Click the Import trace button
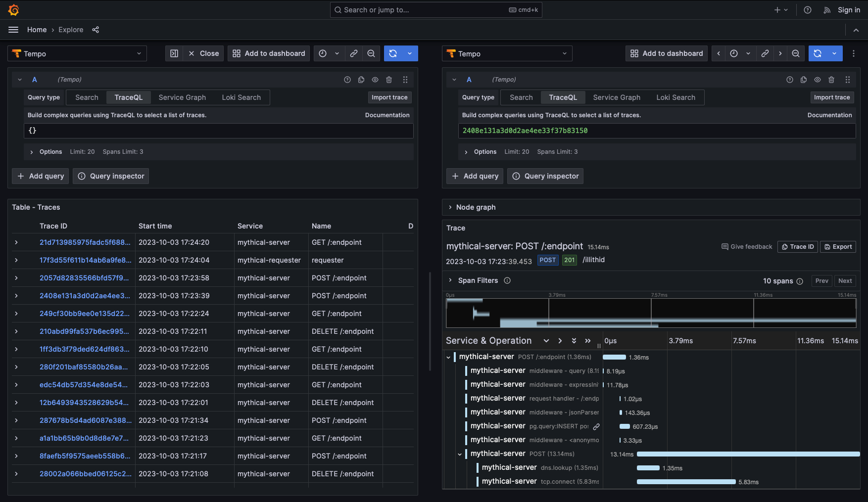Screen dimensions: 868x502 tap(390, 97)
